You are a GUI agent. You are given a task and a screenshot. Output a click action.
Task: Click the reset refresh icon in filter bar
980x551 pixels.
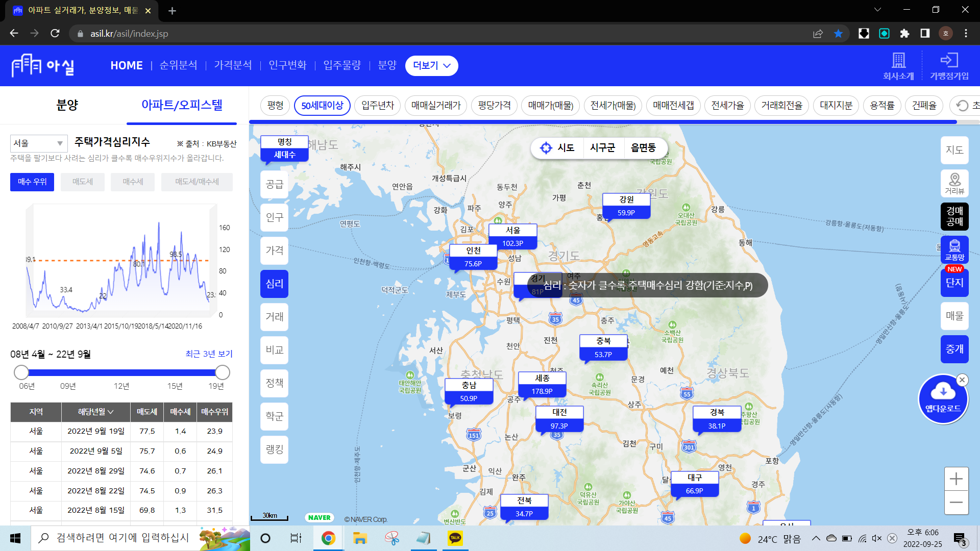962,106
